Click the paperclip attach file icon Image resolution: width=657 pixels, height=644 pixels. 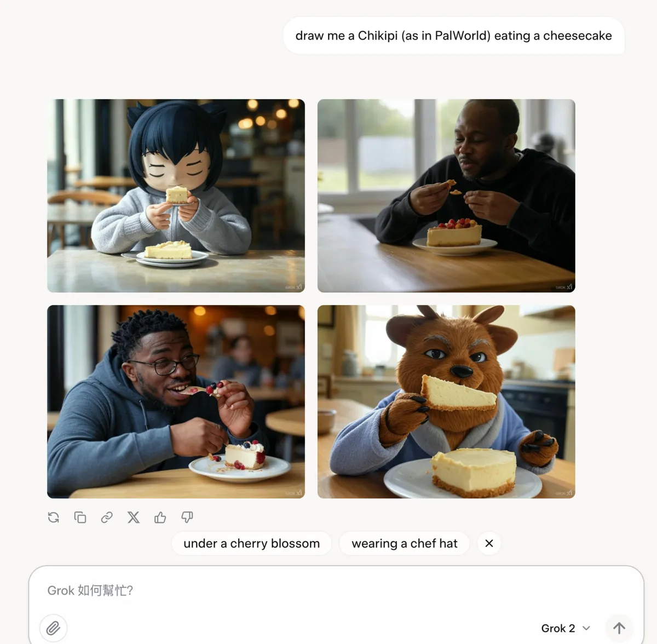tap(53, 628)
